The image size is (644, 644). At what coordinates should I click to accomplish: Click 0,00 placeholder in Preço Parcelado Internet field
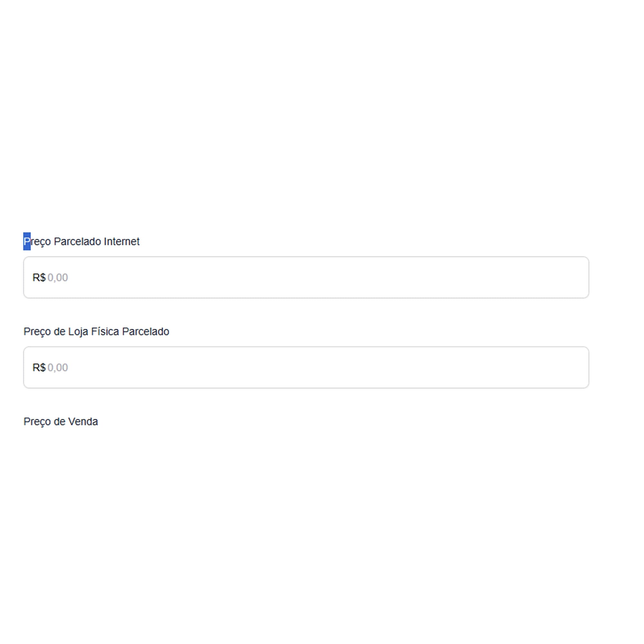point(58,277)
